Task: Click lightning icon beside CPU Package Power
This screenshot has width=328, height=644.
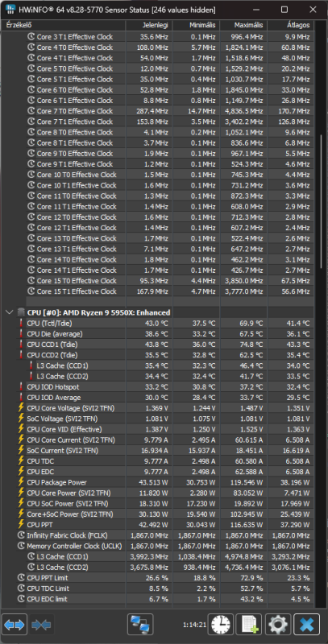Action: coord(21,482)
